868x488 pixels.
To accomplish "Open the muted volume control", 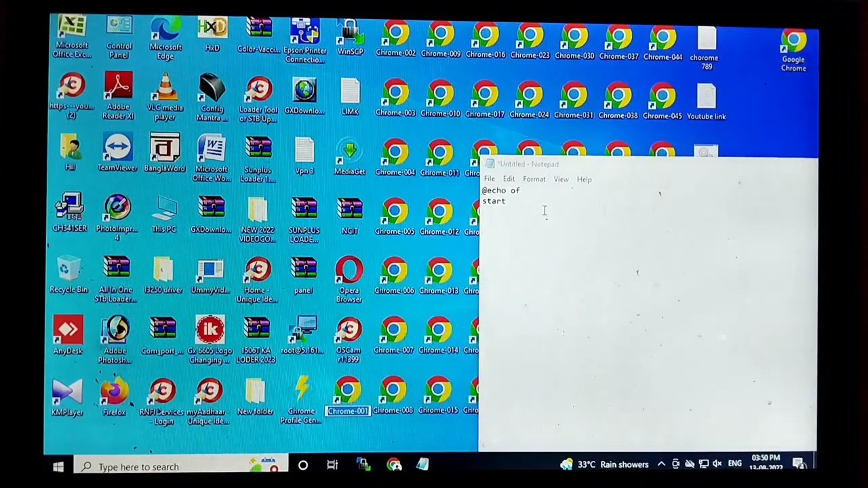I will click(717, 464).
